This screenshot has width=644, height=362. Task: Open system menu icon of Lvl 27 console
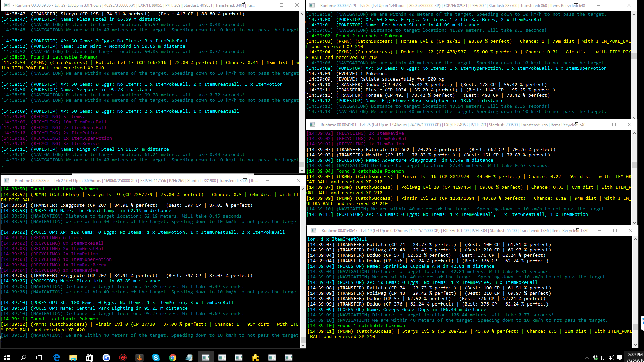[x=6, y=180]
